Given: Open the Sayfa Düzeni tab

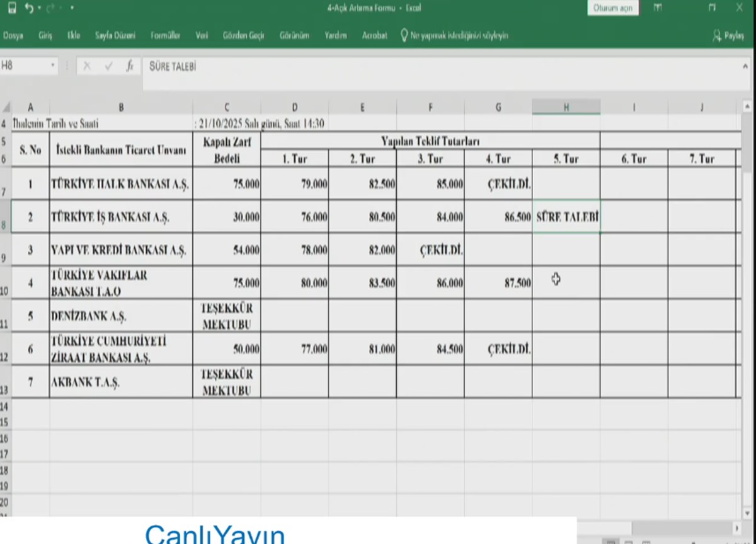Looking at the screenshot, I should [x=115, y=36].
